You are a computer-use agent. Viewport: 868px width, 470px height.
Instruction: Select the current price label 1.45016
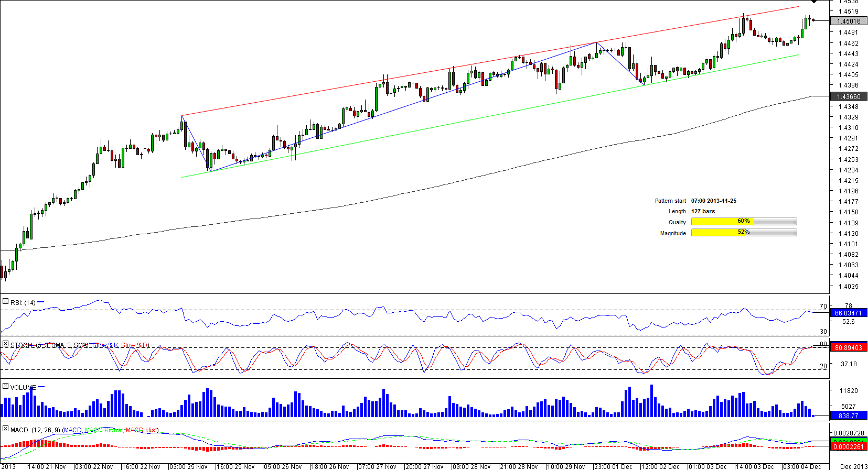tap(849, 21)
